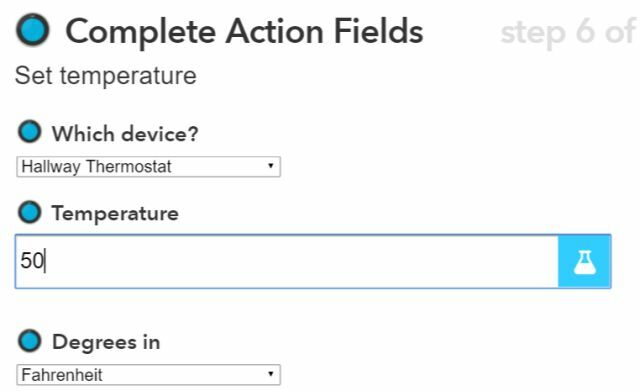640x391 pixels.
Task: Click the empty area of the temperature field
Action: tap(302, 261)
